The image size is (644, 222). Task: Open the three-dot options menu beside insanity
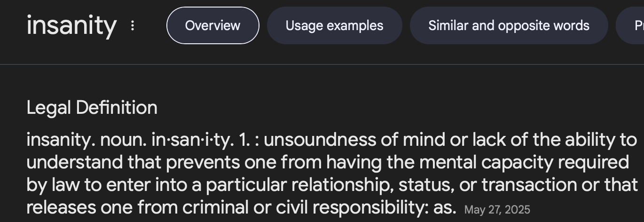coord(133,25)
